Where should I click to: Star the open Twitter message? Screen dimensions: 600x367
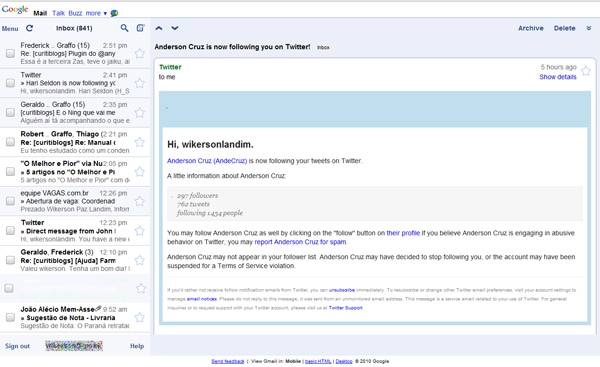[x=586, y=71]
